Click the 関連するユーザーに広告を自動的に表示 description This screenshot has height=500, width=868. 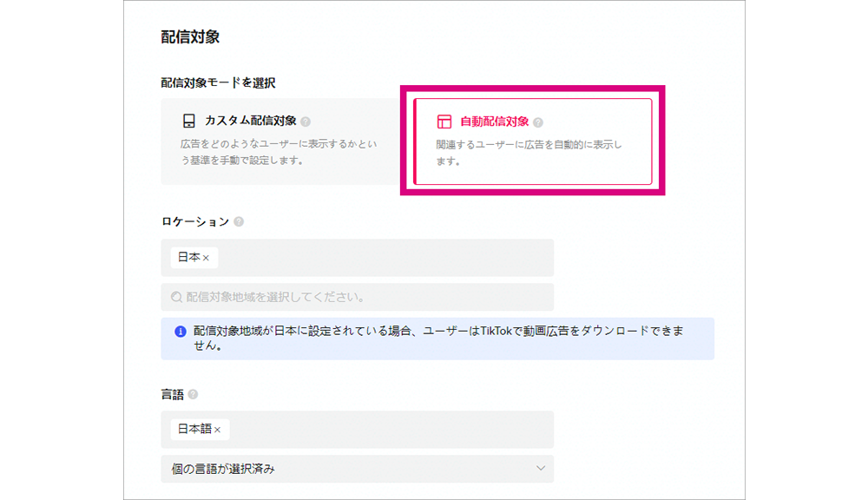(529, 153)
